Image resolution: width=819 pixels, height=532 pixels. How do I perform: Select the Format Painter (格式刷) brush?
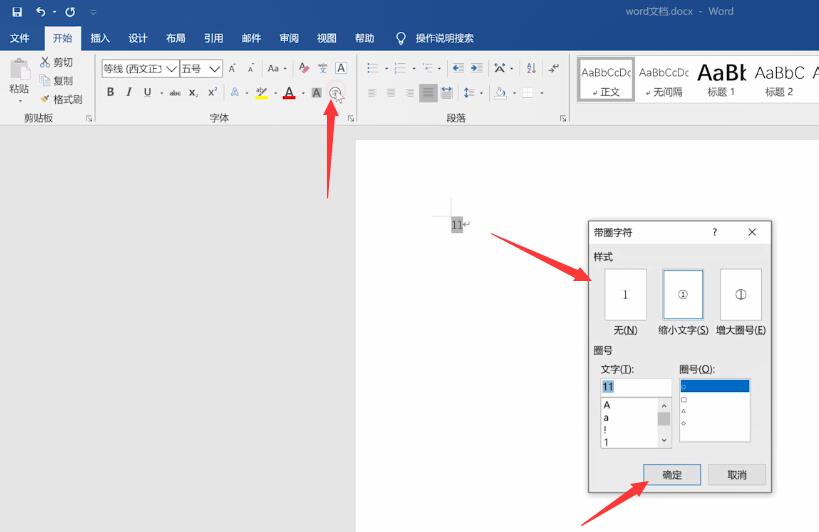(45, 99)
